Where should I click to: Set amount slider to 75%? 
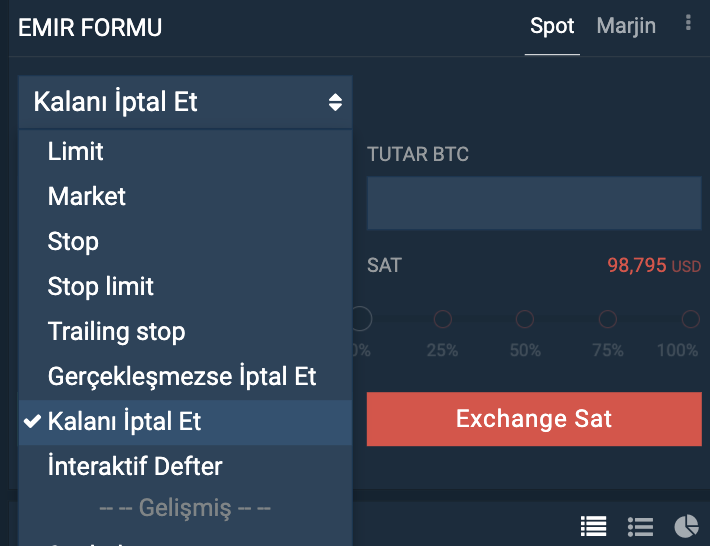click(608, 319)
